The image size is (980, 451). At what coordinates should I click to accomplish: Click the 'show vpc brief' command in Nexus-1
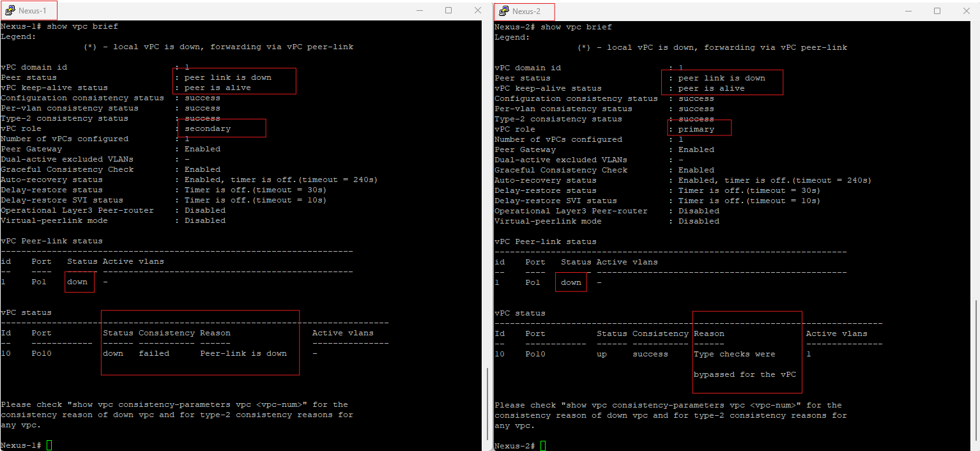[x=82, y=26]
